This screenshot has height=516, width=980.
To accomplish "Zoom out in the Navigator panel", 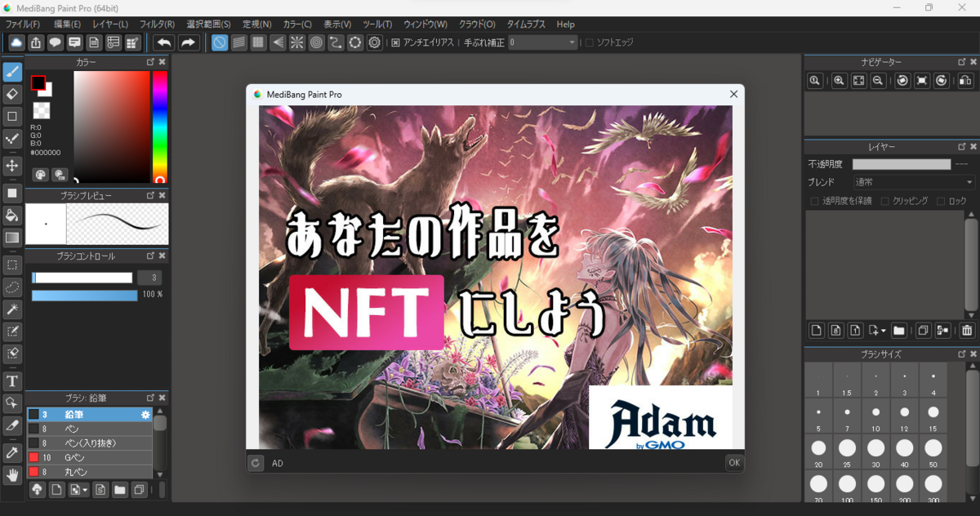I will click(878, 80).
